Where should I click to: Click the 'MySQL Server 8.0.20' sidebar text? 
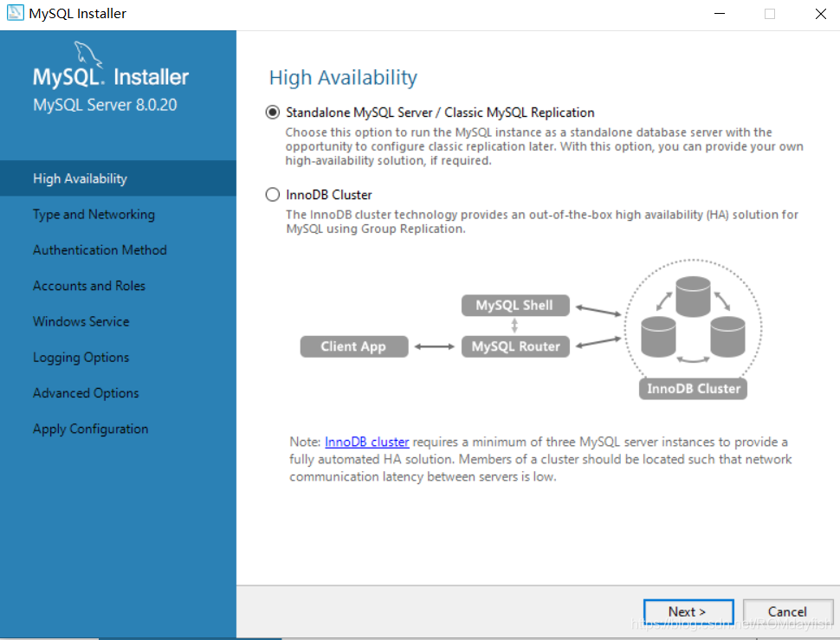[x=105, y=105]
